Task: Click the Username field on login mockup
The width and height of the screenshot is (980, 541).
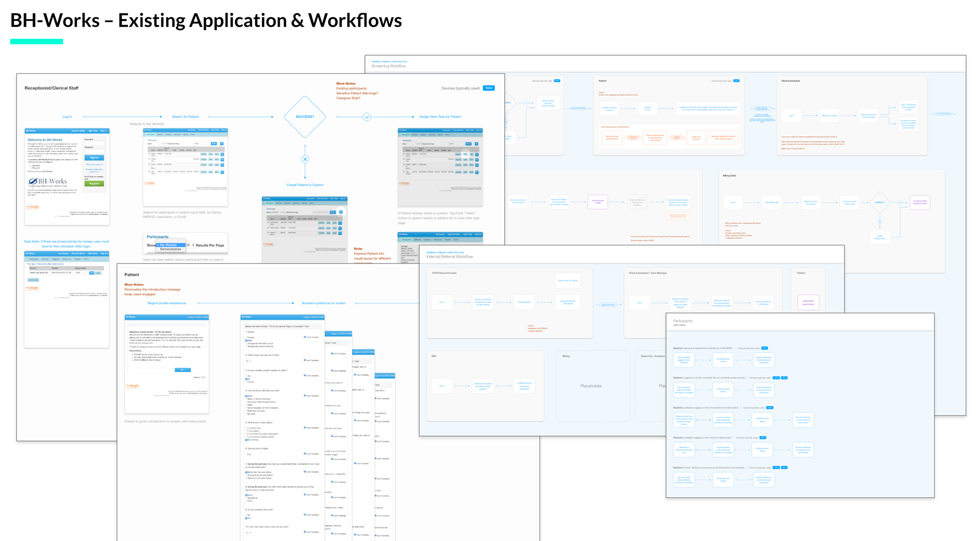Action: tap(94, 142)
